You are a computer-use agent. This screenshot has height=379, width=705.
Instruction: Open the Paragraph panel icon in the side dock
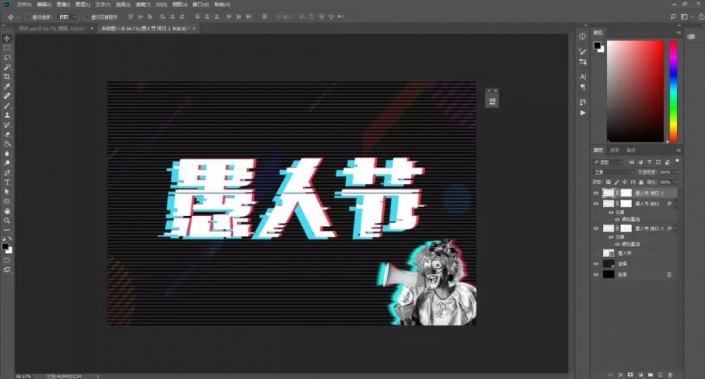point(583,87)
